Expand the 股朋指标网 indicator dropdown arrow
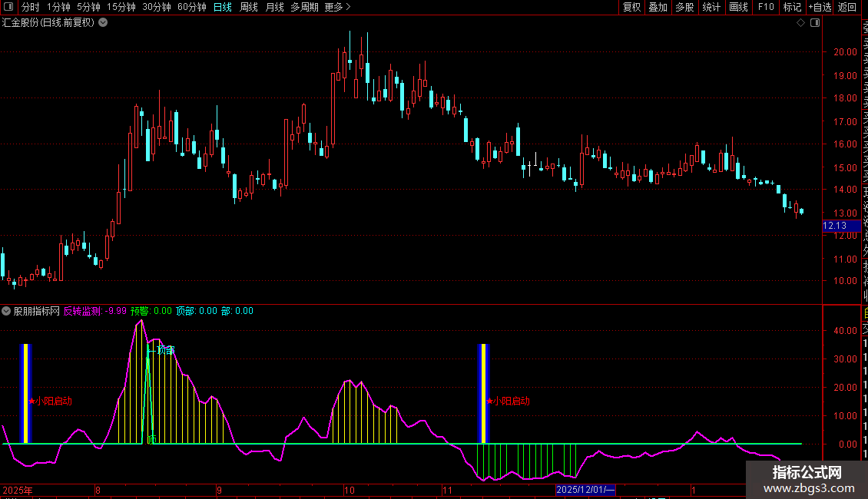 click(x=6, y=311)
